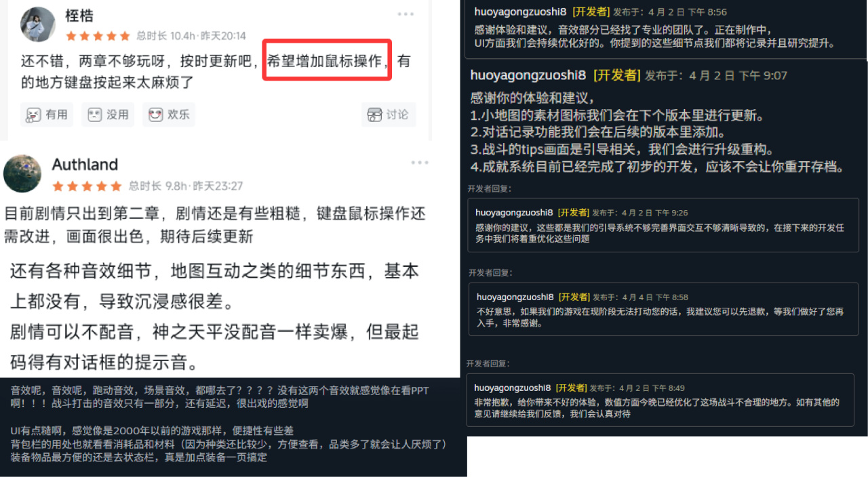868x477 pixels.
Task: React 欢乐 to 桎梏's review
Action: coord(169,115)
